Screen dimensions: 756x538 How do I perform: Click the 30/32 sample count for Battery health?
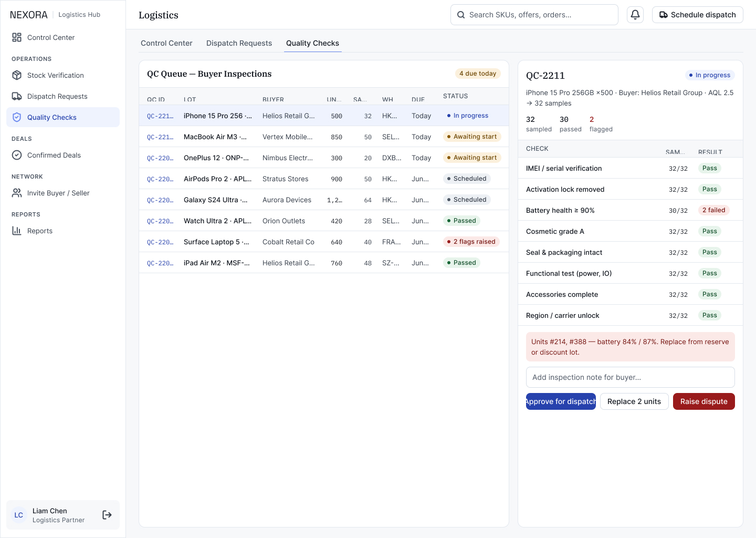(x=678, y=211)
